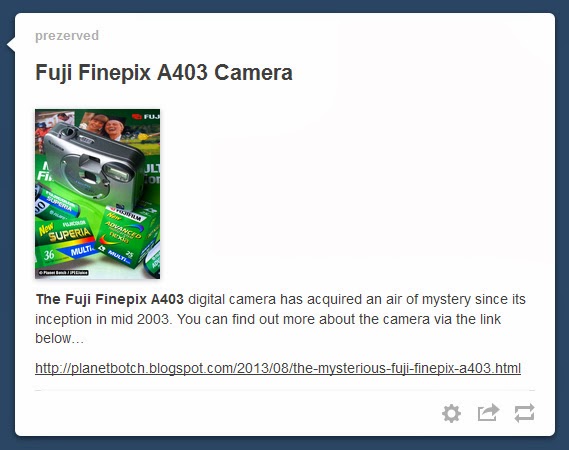The width and height of the screenshot is (569, 450).
Task: Follow the planetbotch.blogspot.com article link
Action: coord(278,368)
